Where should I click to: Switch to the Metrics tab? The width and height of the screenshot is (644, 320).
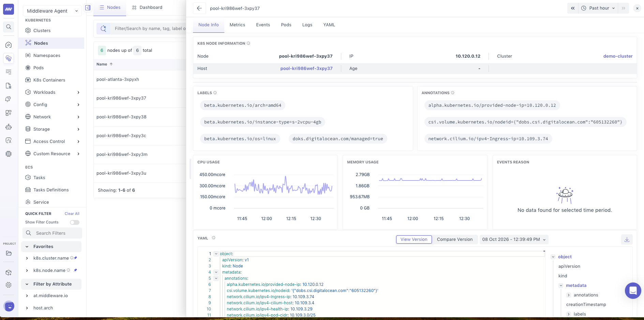pos(237,25)
